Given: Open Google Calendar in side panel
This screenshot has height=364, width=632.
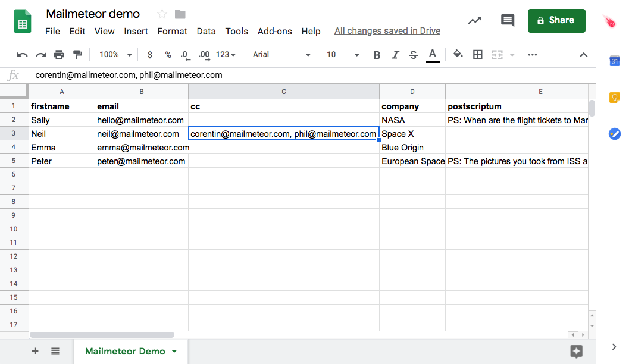Looking at the screenshot, I should click(x=615, y=61).
